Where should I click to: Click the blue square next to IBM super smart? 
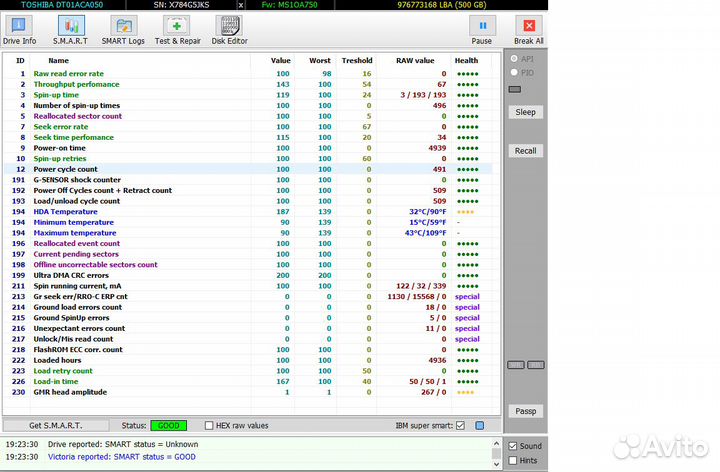pos(480,425)
